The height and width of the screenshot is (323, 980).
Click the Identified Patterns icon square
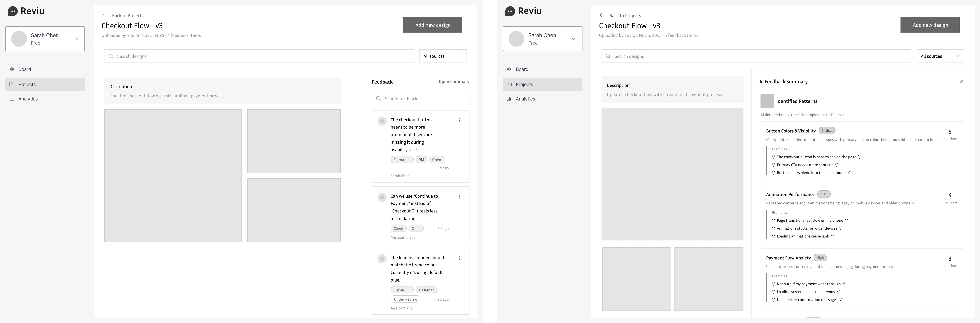click(x=767, y=101)
